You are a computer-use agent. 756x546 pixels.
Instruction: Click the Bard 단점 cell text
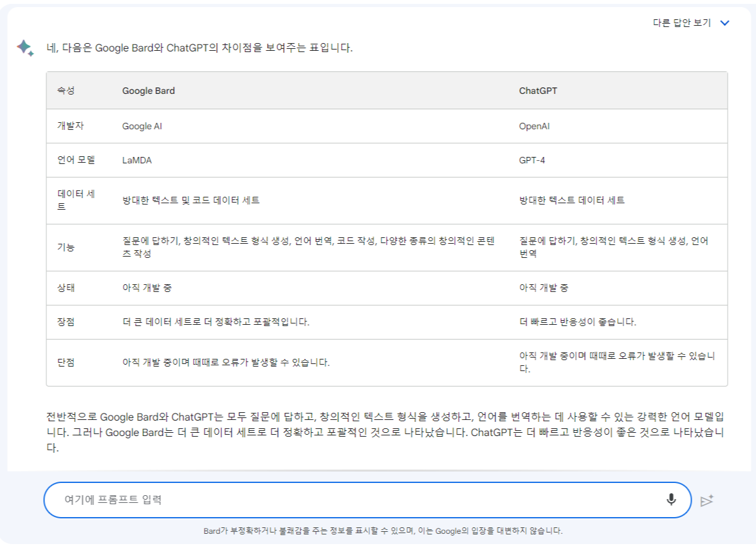pyautogui.click(x=226, y=363)
